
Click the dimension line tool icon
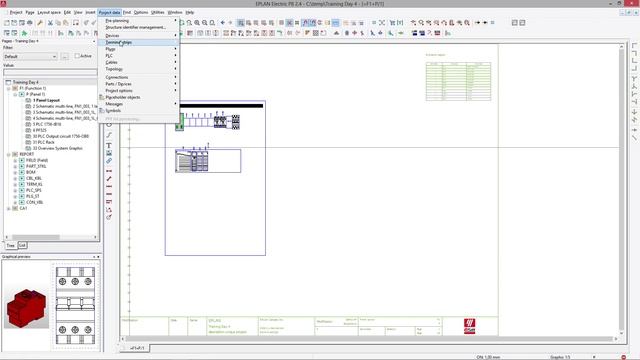109,171
